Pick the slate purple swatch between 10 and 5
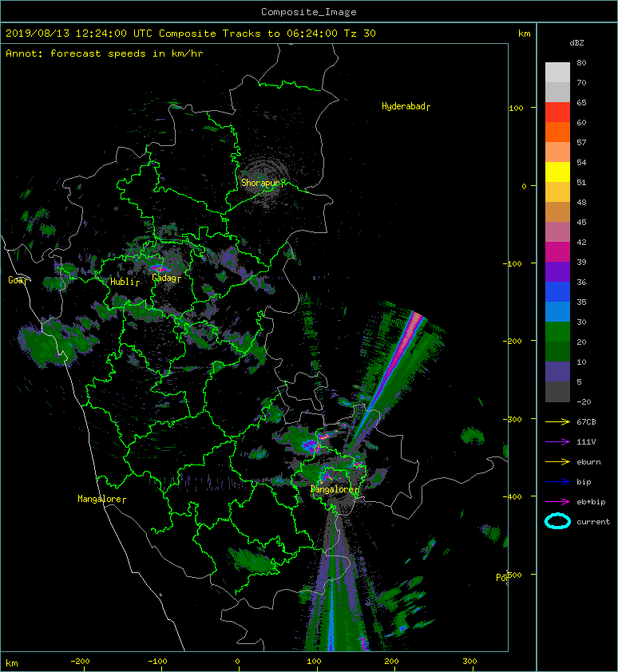 557,371
